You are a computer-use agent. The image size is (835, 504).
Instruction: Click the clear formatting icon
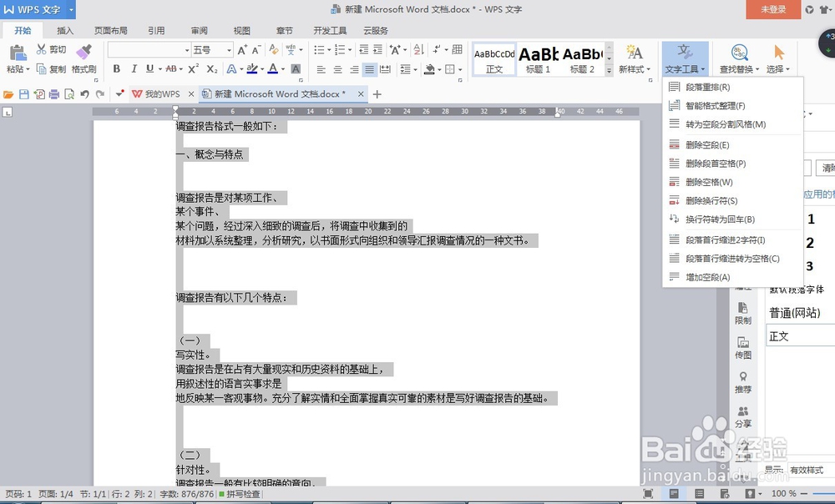click(x=274, y=49)
